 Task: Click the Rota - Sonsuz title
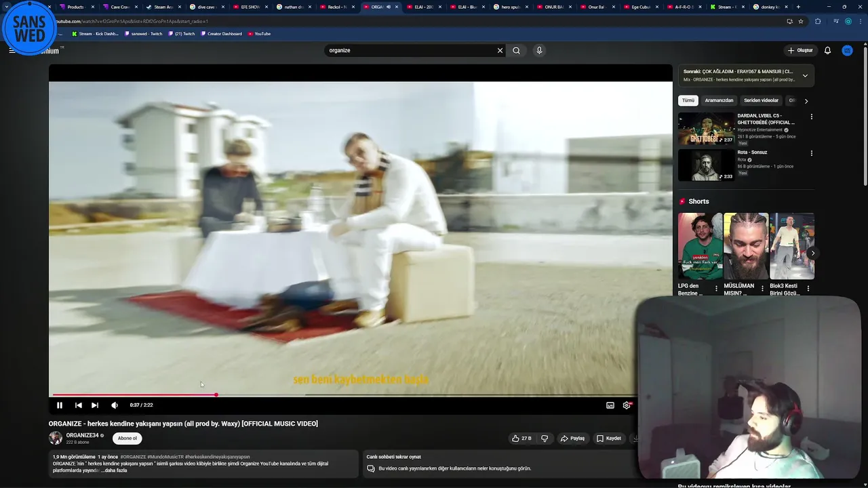click(x=752, y=152)
